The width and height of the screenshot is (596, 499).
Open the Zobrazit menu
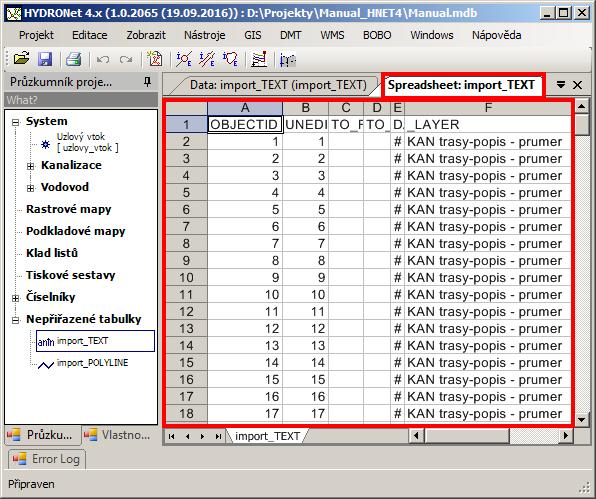146,35
